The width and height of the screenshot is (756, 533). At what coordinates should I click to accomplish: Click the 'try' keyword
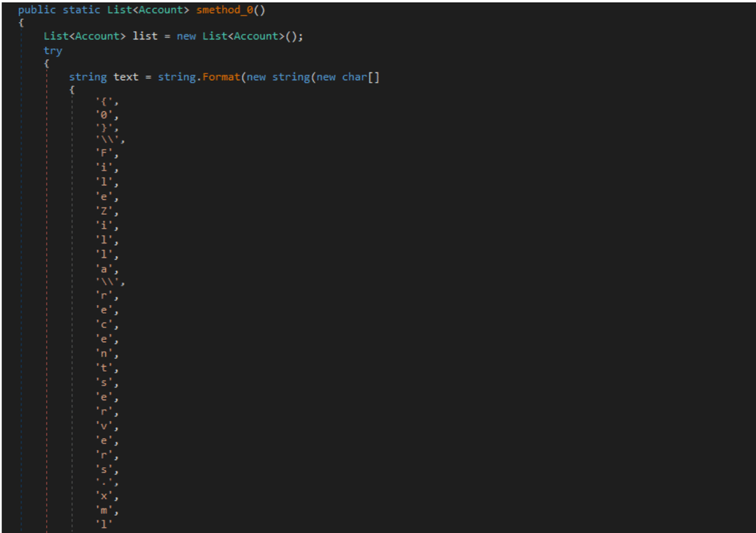(53, 50)
